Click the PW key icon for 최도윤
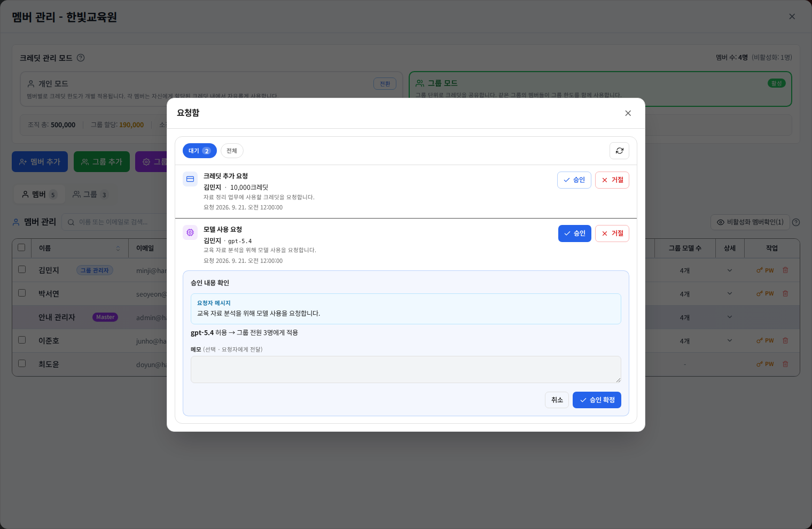Viewport: 812px width, 529px height. coord(765,364)
